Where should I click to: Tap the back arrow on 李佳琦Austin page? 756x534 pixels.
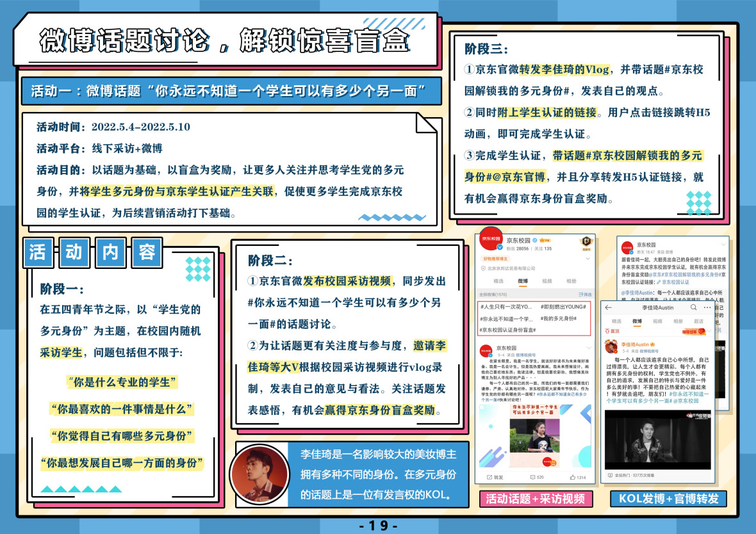[609, 307]
